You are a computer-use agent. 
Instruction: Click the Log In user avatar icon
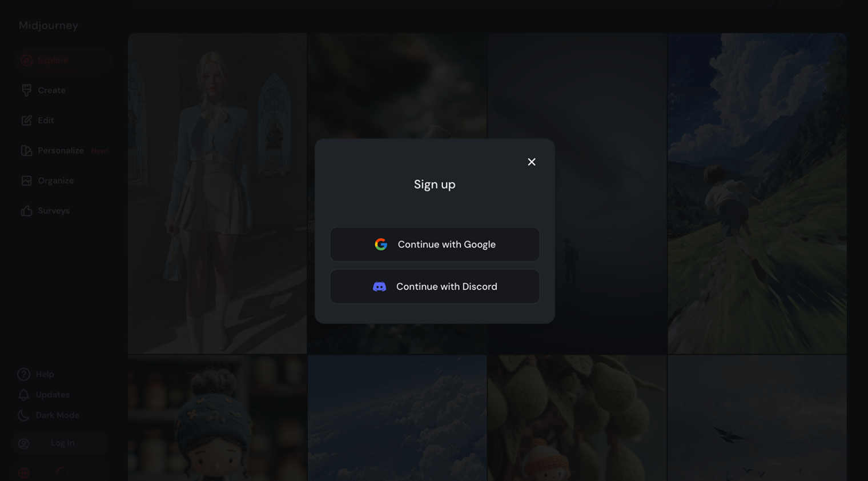23,443
